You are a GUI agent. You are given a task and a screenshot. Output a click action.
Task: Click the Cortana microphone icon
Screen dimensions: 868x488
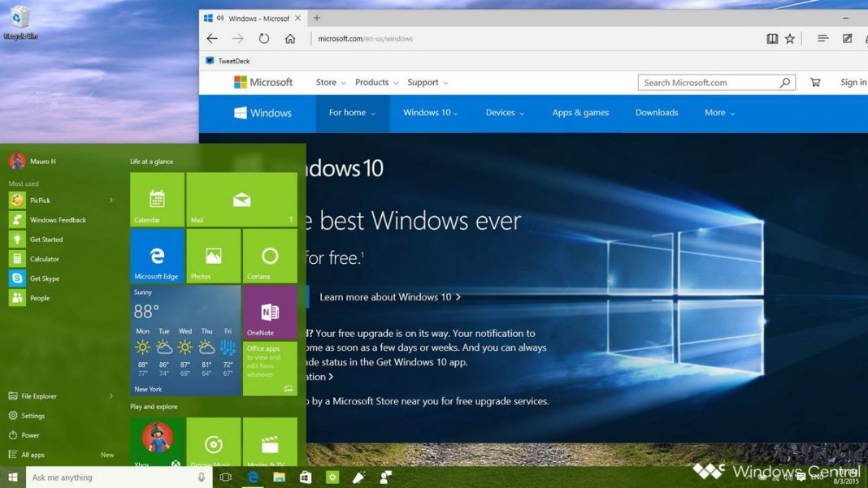pyautogui.click(x=202, y=477)
